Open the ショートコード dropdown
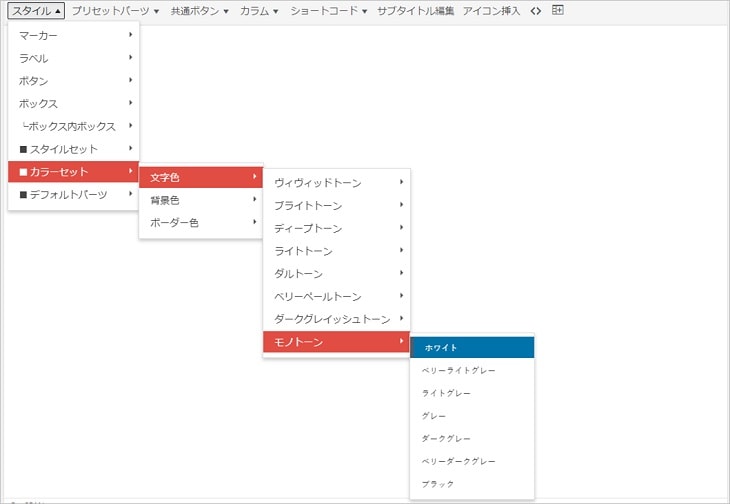Viewport: 730px width, 504px height. (328, 11)
